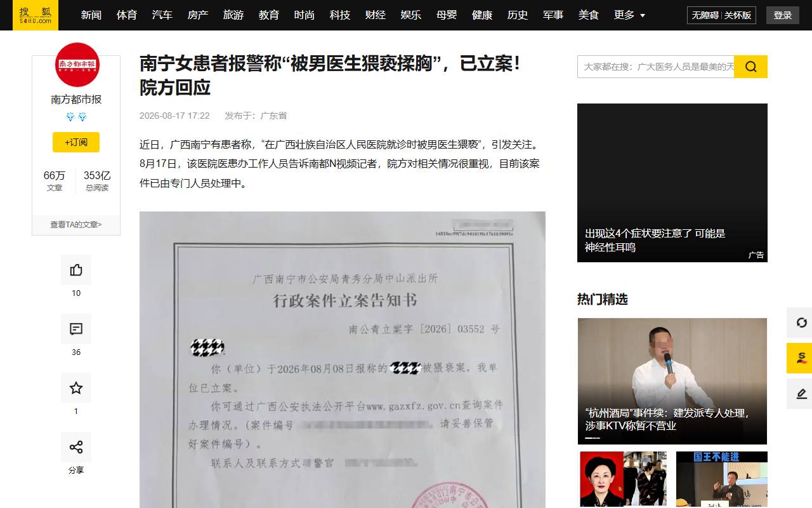
Task: Open 南方都市报 author name link
Action: [76, 100]
